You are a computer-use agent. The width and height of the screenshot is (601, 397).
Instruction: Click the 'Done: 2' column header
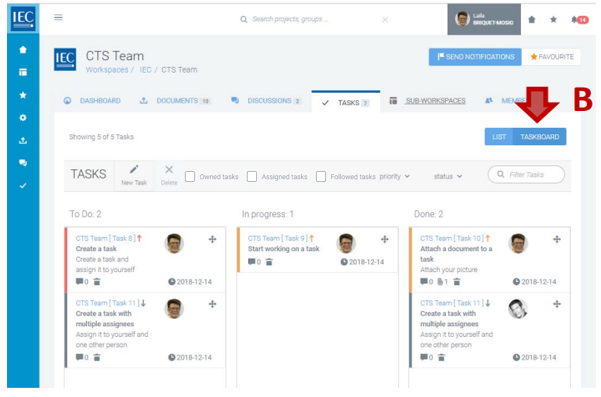pos(429,214)
